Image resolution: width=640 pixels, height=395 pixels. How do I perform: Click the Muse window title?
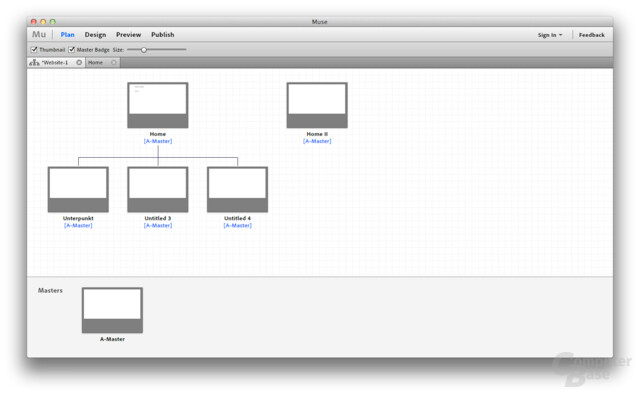point(319,22)
